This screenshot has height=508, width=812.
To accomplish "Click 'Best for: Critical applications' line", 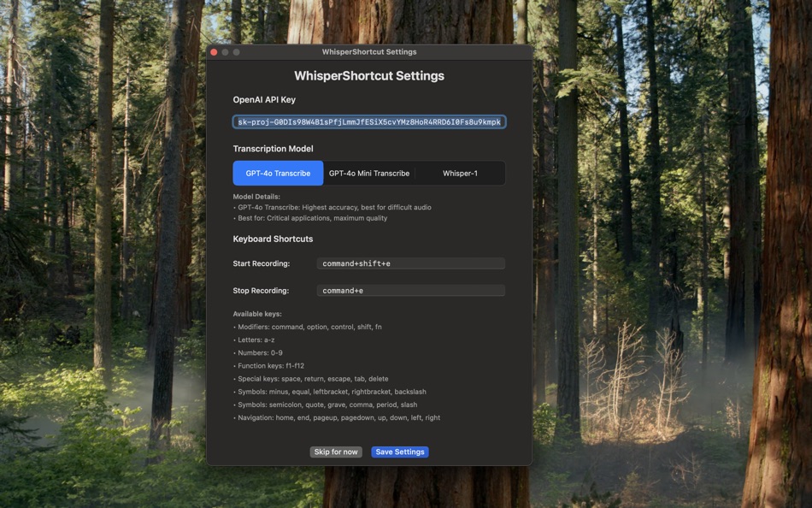I will 310,218.
